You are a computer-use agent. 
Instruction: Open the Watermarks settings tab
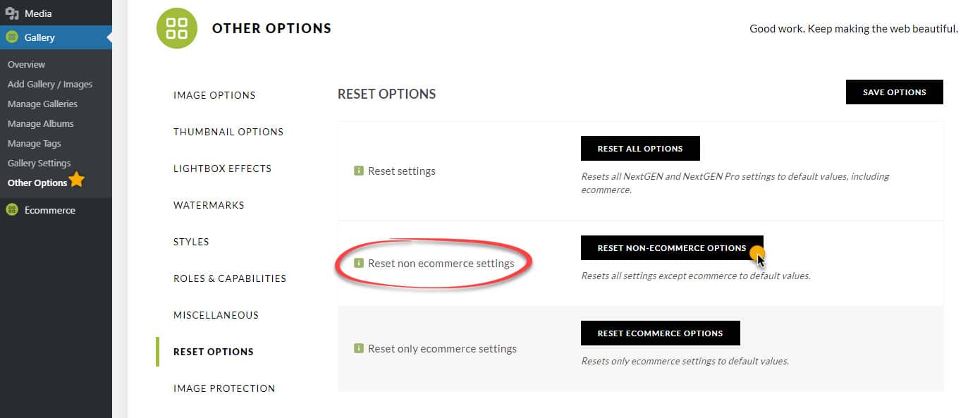(209, 205)
